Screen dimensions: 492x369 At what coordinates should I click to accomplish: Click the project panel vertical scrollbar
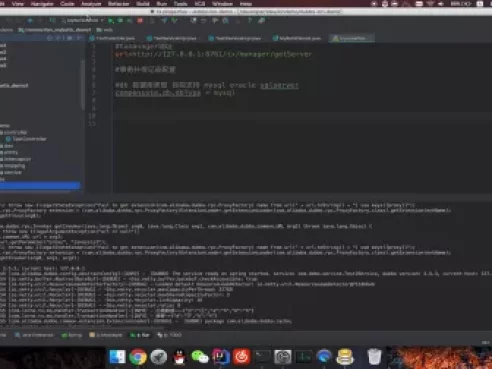point(82,85)
